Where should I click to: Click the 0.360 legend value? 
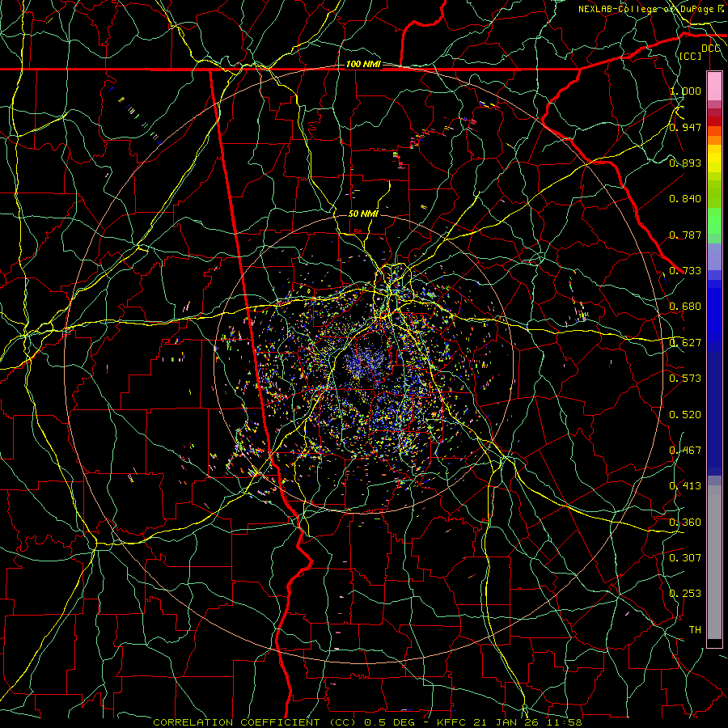click(685, 522)
